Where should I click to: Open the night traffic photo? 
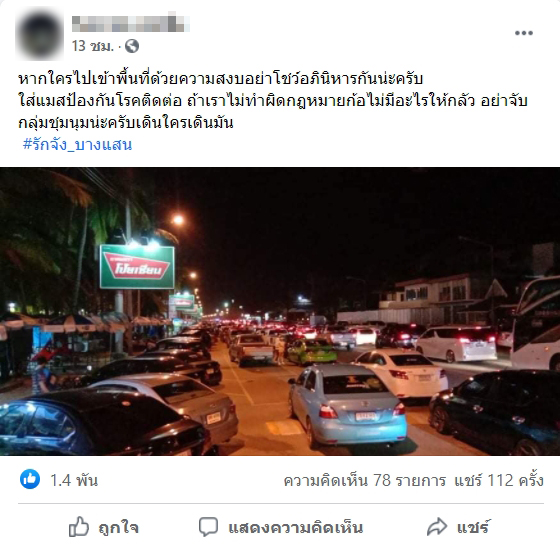280,311
